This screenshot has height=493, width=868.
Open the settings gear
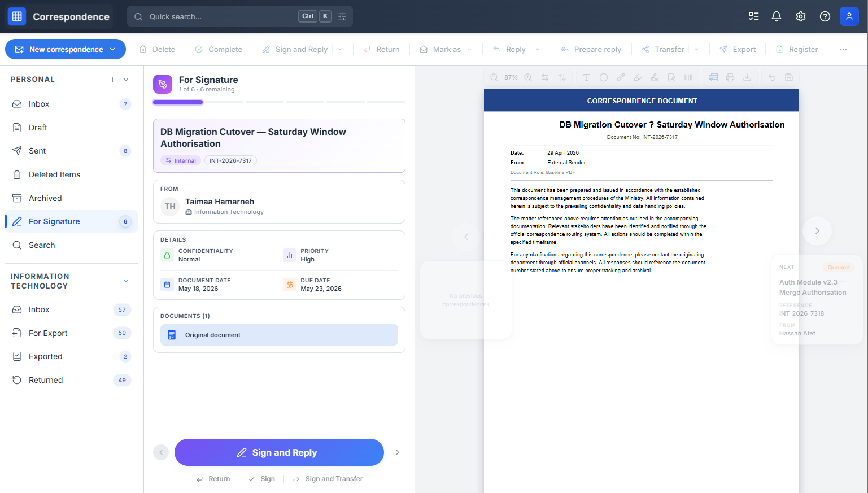tap(801, 16)
